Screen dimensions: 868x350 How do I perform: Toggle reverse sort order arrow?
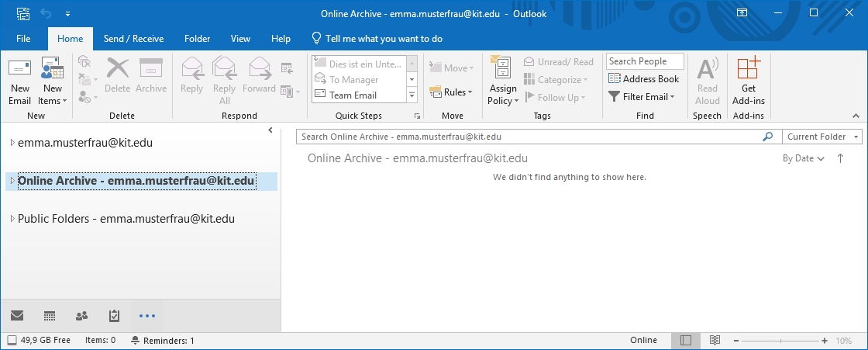coord(841,158)
